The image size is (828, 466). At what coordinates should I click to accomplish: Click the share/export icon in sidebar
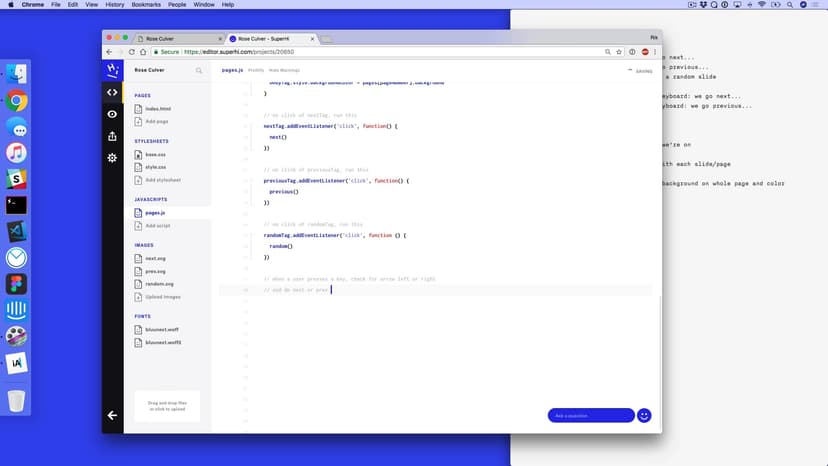[x=112, y=136]
